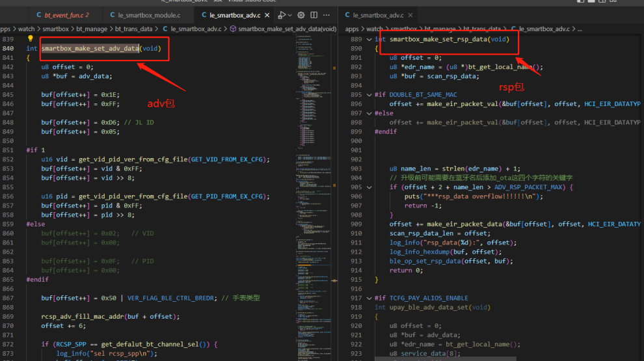Click 'smartbox_make_set_rsp_data' function name on line 889
The width and height of the screenshot is (644, 361).
pyautogui.click(x=438, y=39)
